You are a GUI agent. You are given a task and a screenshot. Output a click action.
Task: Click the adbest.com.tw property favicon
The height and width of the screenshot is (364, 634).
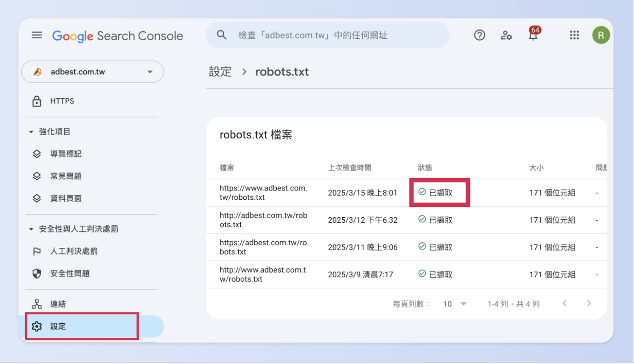[38, 72]
